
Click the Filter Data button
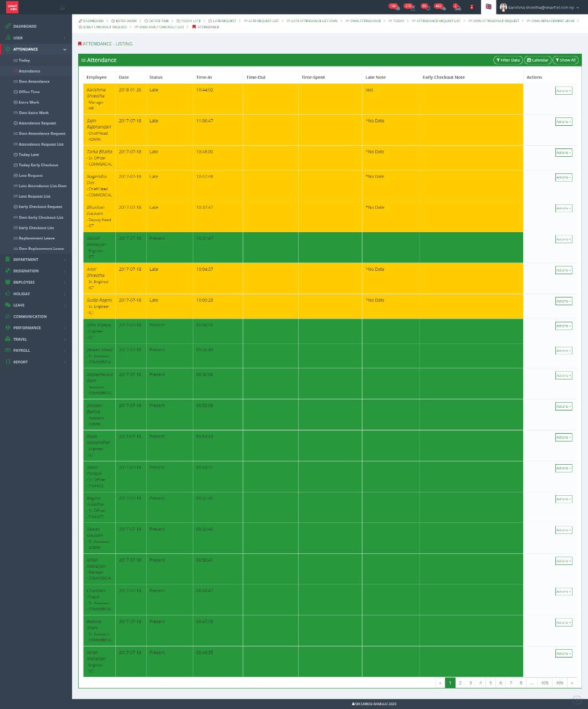coord(508,60)
